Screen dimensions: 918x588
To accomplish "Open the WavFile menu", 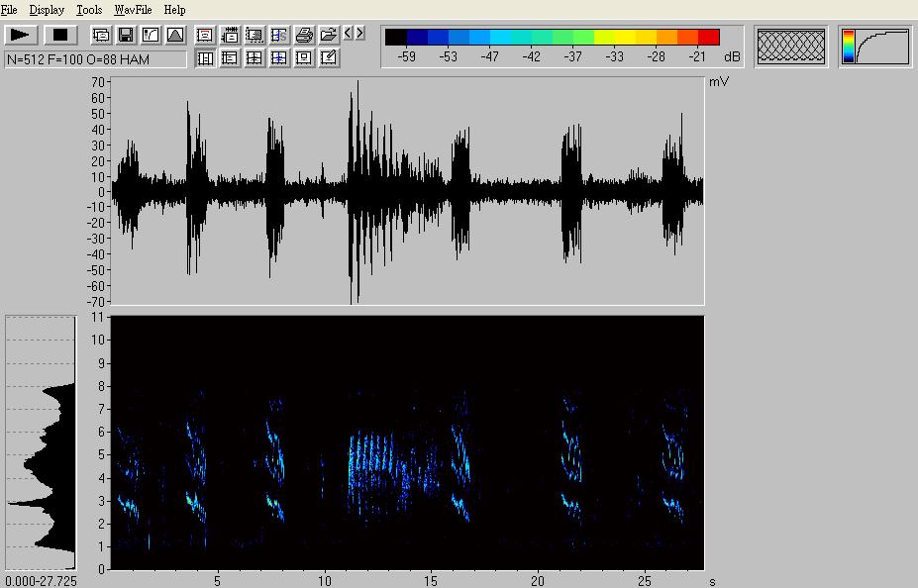I will tap(132, 10).
